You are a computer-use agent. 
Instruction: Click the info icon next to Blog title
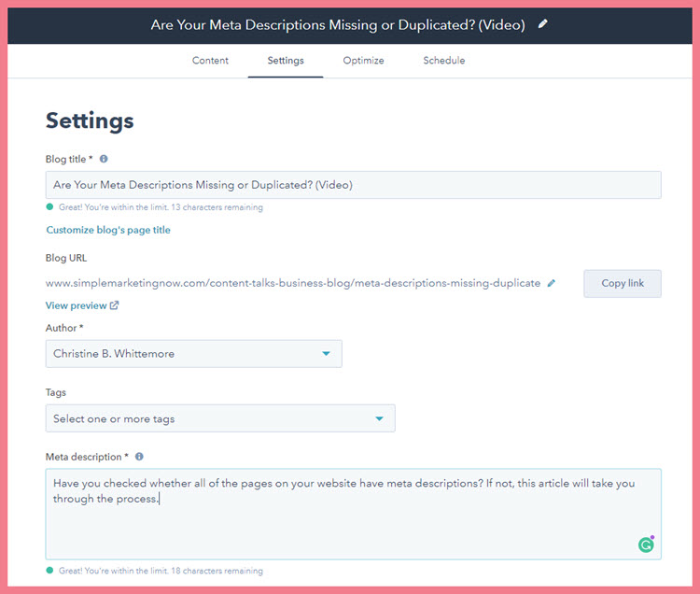pyautogui.click(x=104, y=159)
